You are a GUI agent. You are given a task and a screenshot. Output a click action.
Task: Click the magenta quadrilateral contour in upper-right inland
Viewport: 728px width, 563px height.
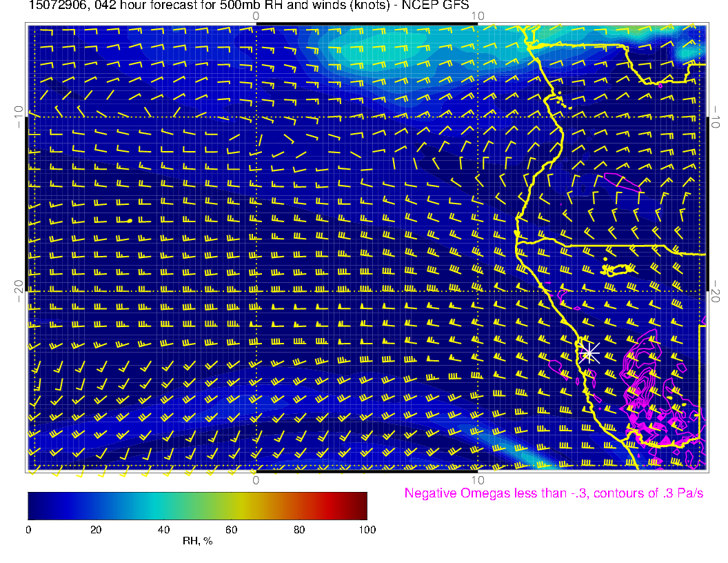pos(622,181)
